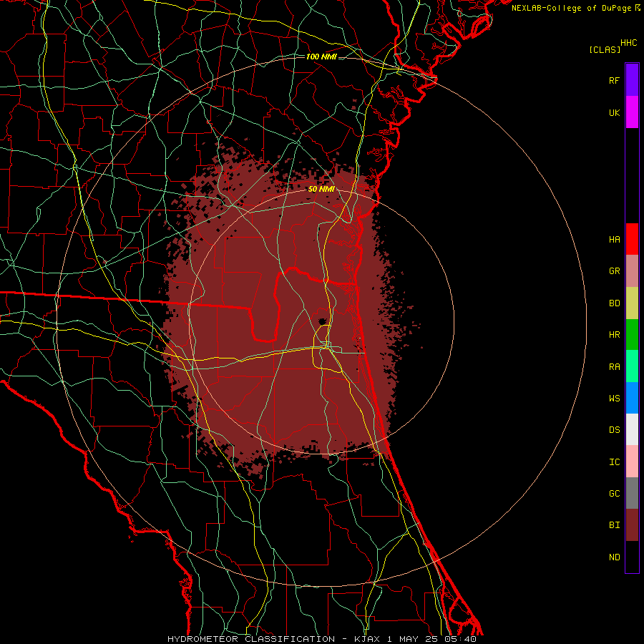This screenshot has height=644, width=644.
Task: Click the HA red legend swatch
Action: [632, 239]
